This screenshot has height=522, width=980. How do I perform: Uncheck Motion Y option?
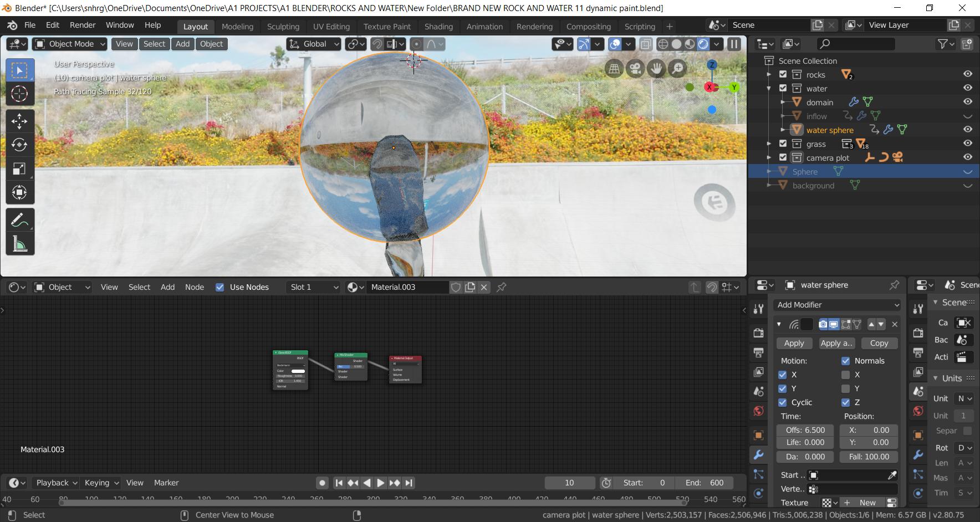(783, 388)
